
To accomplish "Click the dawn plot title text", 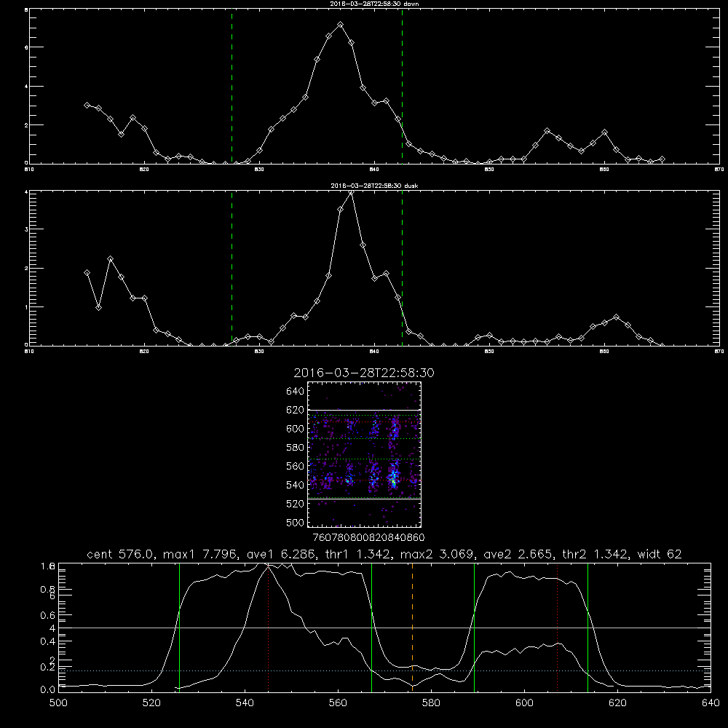I will tap(374, 4).
